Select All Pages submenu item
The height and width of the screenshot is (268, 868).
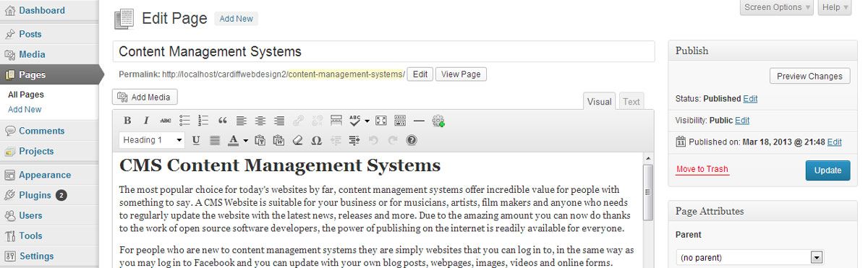[26, 95]
